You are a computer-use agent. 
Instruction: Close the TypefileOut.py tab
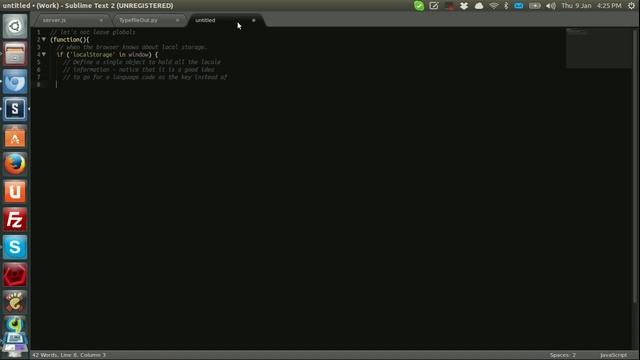(178, 20)
